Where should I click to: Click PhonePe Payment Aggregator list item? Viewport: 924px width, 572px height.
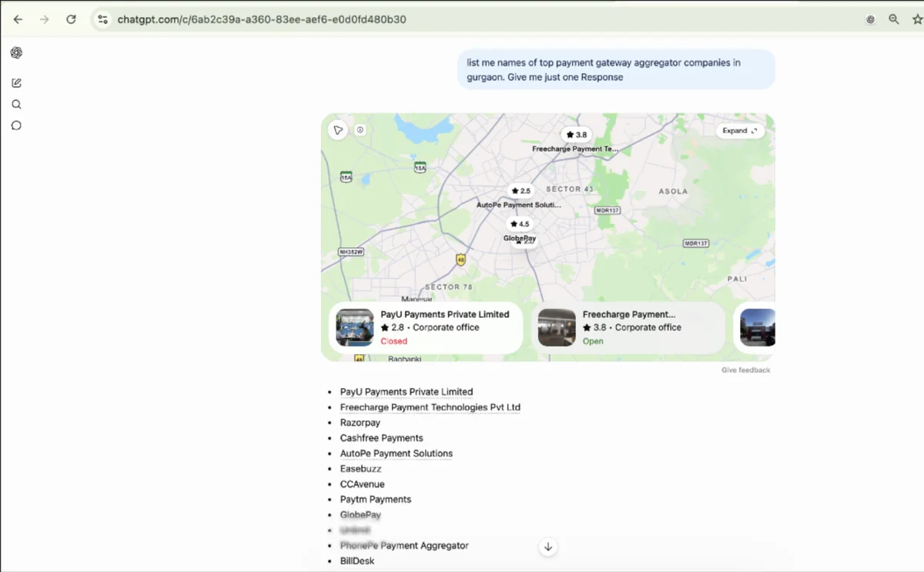click(x=404, y=546)
